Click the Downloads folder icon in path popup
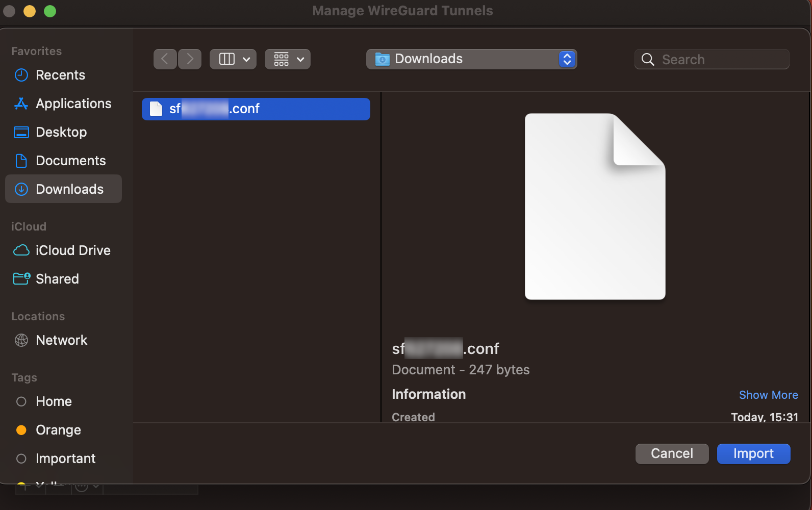Screen dimensions: 812x510 [383, 59]
